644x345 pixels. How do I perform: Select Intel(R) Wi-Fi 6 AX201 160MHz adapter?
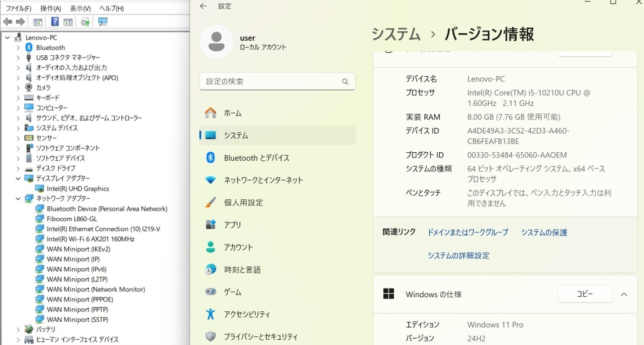(x=90, y=239)
